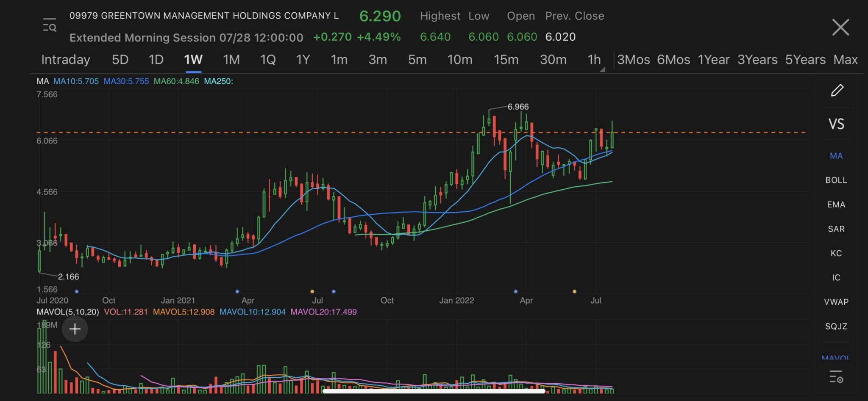Click the MAVOL20:17.499 value
This screenshot has width=868, height=401.
click(x=324, y=312)
